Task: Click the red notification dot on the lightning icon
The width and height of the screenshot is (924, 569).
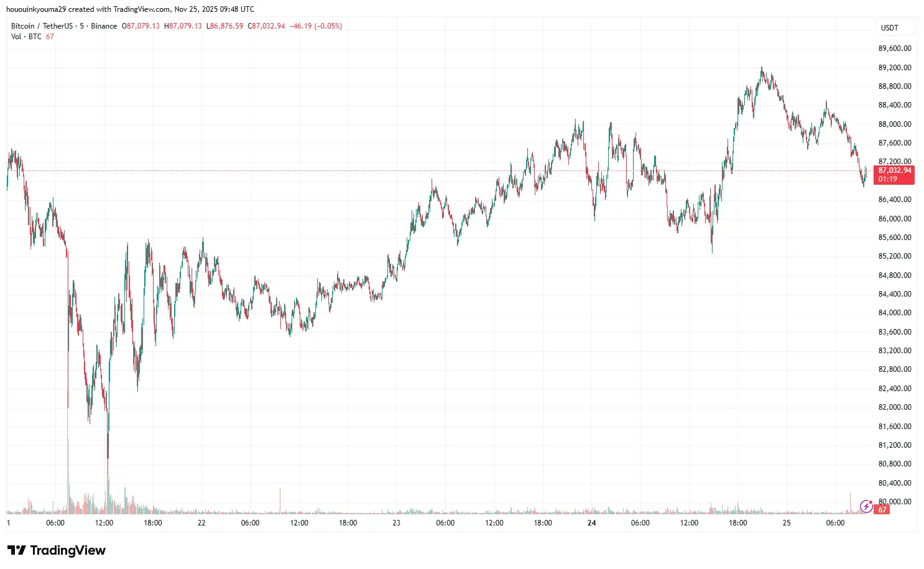Action: click(x=870, y=502)
